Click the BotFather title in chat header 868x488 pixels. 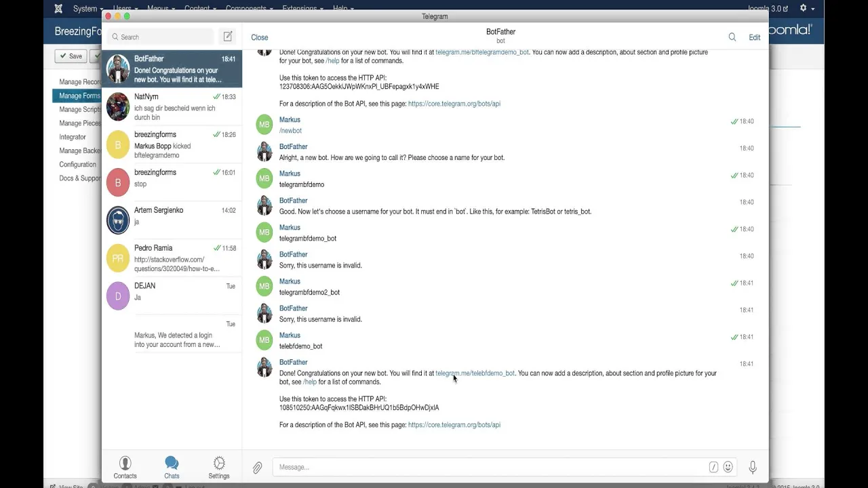click(x=500, y=32)
